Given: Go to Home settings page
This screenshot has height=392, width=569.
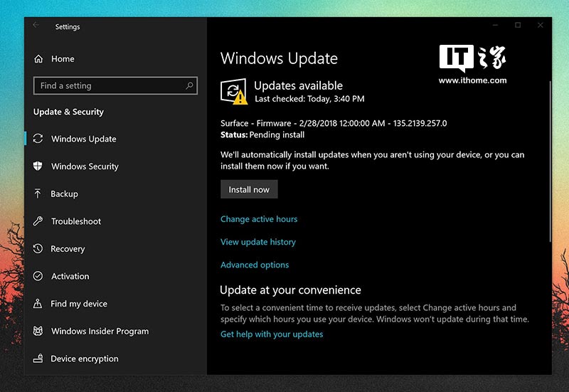Looking at the screenshot, I should (63, 59).
